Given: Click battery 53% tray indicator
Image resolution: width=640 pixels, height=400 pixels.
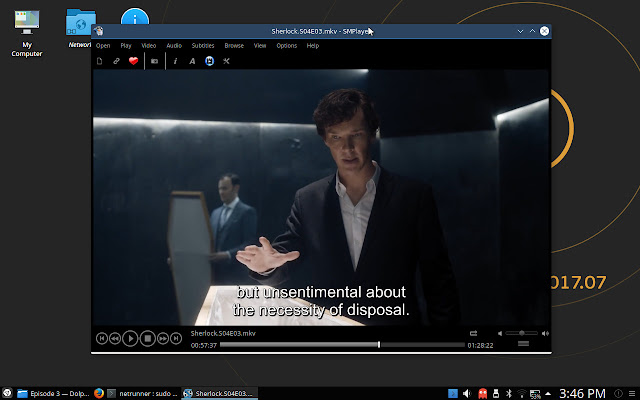Looking at the screenshot, I should tap(535, 394).
